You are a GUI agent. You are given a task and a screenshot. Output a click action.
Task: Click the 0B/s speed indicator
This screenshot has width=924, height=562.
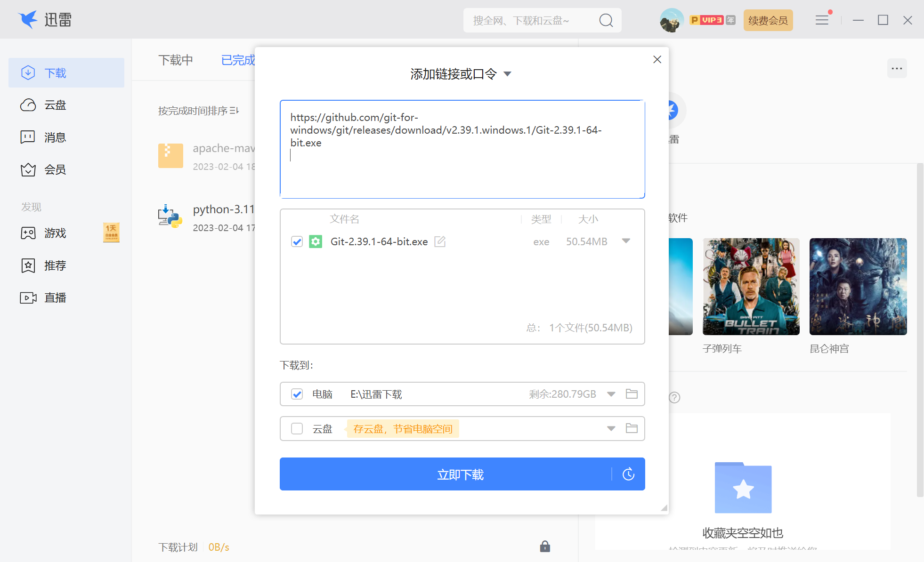click(219, 547)
